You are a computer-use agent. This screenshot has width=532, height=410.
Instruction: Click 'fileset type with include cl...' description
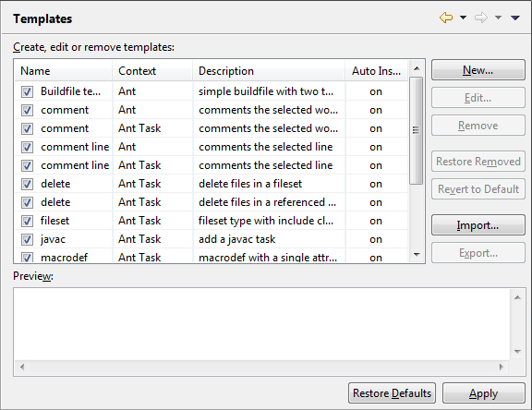coord(266,221)
